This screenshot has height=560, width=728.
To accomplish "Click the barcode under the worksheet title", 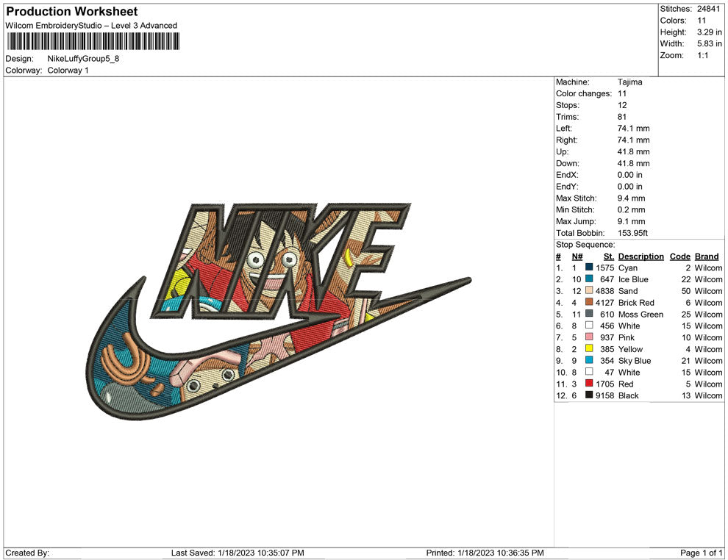I will (x=93, y=41).
